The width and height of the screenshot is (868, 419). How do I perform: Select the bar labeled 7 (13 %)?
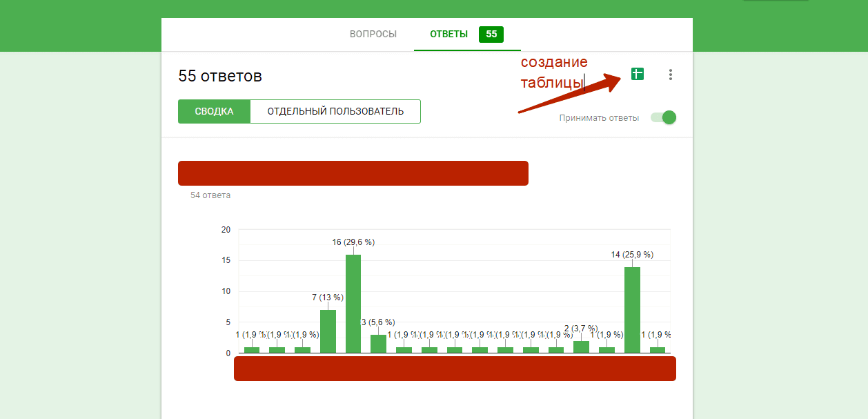coord(328,331)
